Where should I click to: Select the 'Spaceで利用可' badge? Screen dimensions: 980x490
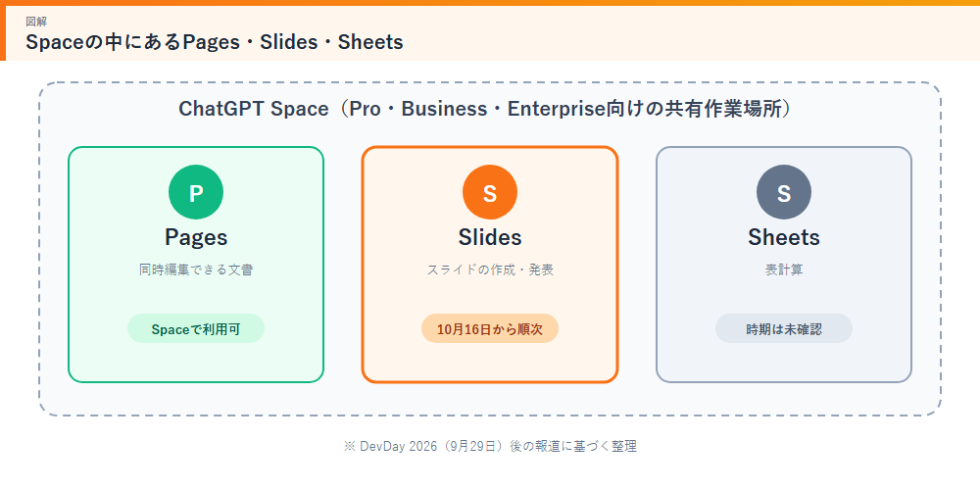tap(196, 328)
